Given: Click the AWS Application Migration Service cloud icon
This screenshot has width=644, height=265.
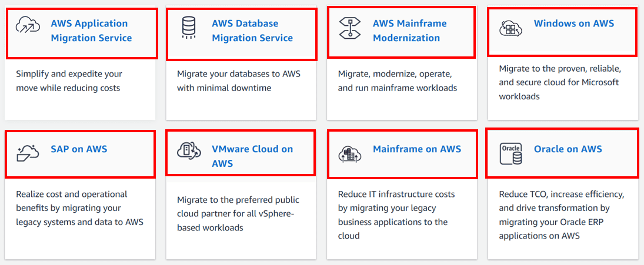Looking at the screenshot, I should click(x=28, y=25).
